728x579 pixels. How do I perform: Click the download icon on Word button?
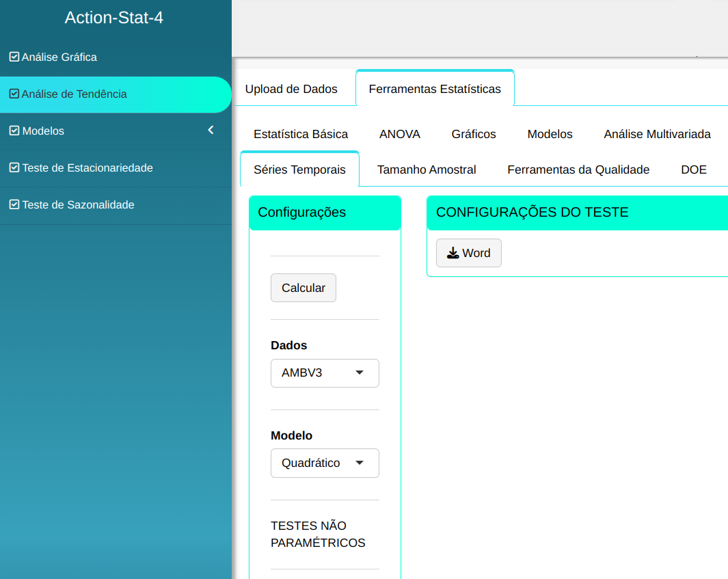[x=453, y=253]
